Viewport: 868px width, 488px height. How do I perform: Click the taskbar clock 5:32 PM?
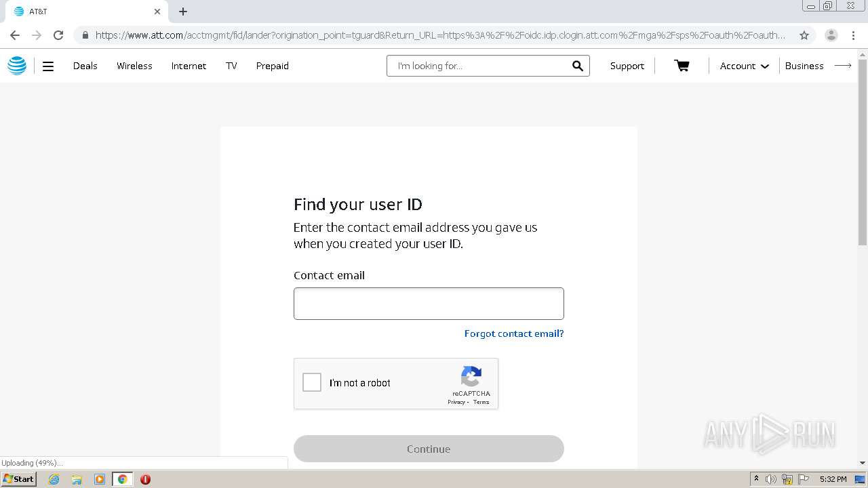(833, 479)
